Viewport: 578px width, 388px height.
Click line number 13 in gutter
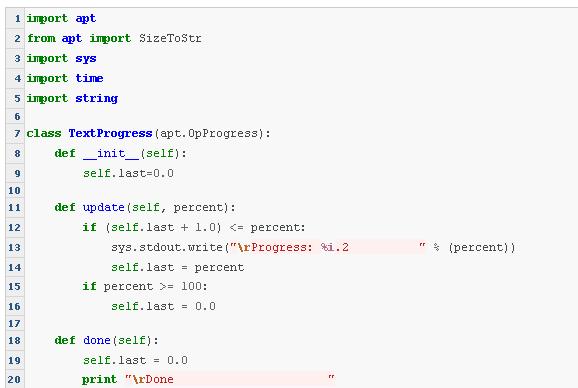pos(14,247)
